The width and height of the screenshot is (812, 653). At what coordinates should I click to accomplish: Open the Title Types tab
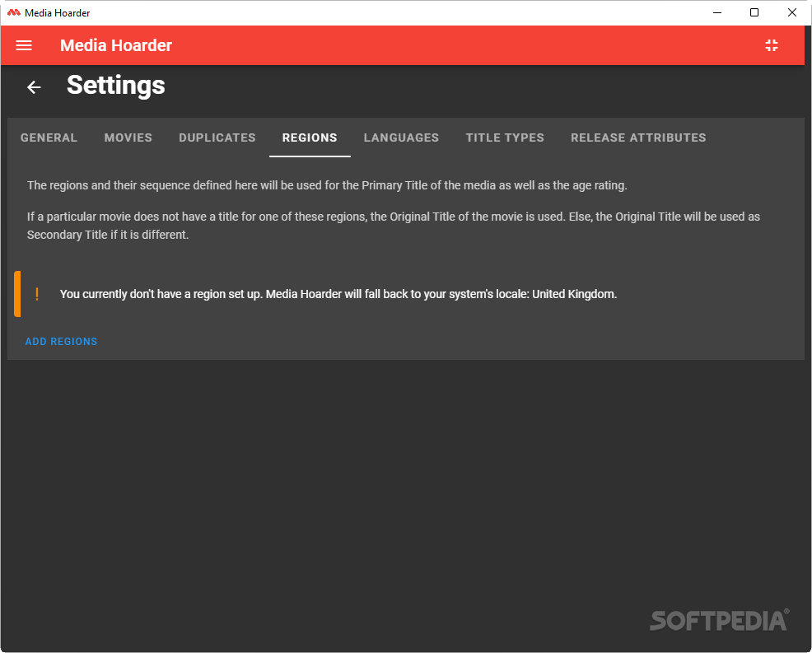coord(505,138)
